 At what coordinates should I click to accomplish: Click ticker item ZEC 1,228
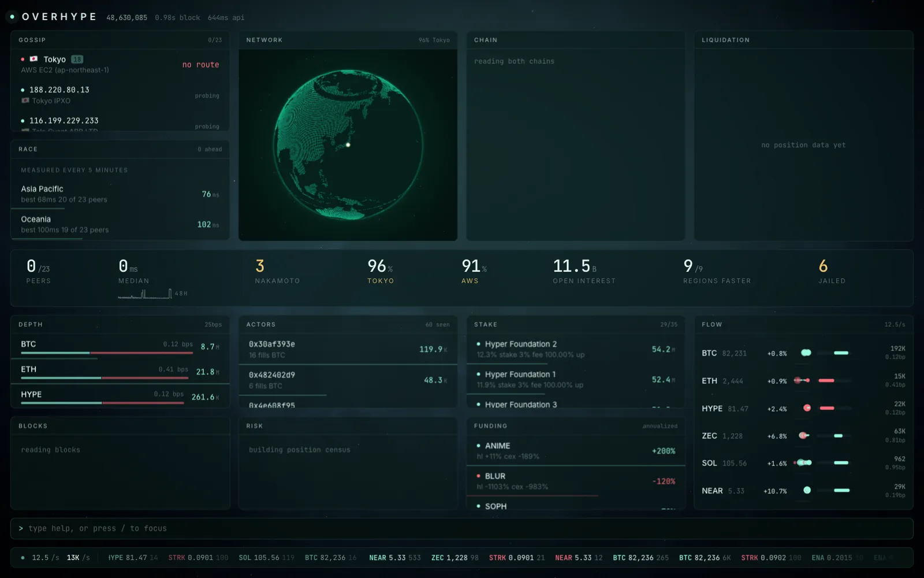(x=455, y=558)
